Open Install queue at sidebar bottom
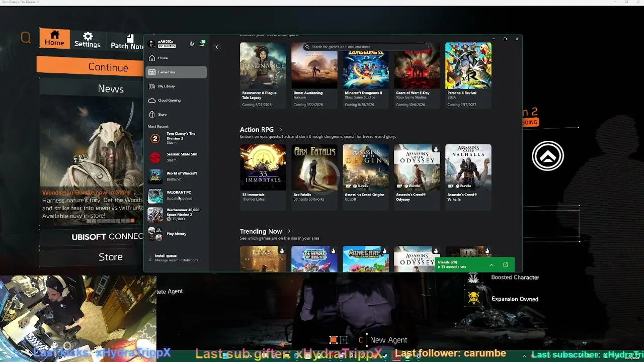 pyautogui.click(x=176, y=258)
